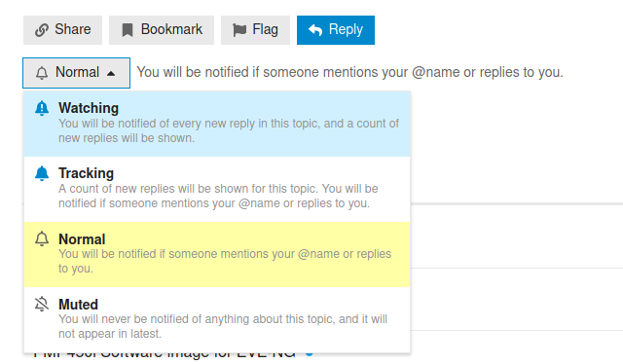The height and width of the screenshot is (364, 623).
Task: Click the Share link icon
Action: pos(42,30)
